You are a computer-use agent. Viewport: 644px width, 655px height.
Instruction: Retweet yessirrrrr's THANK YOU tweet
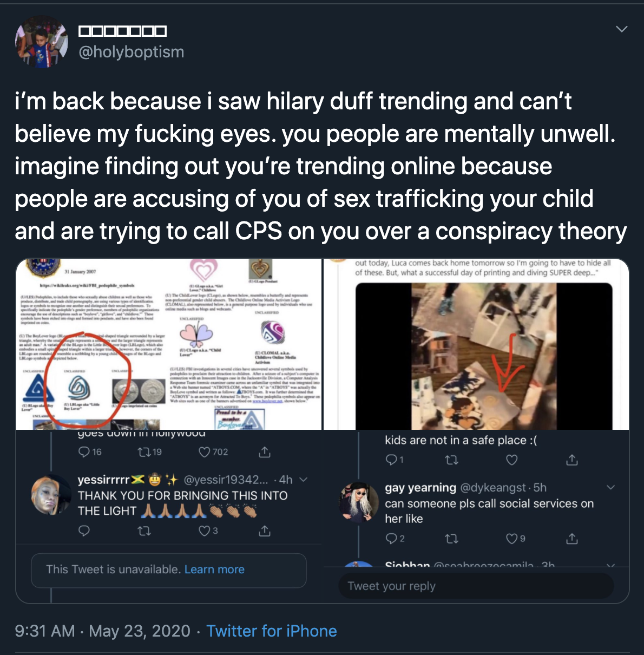point(144,531)
